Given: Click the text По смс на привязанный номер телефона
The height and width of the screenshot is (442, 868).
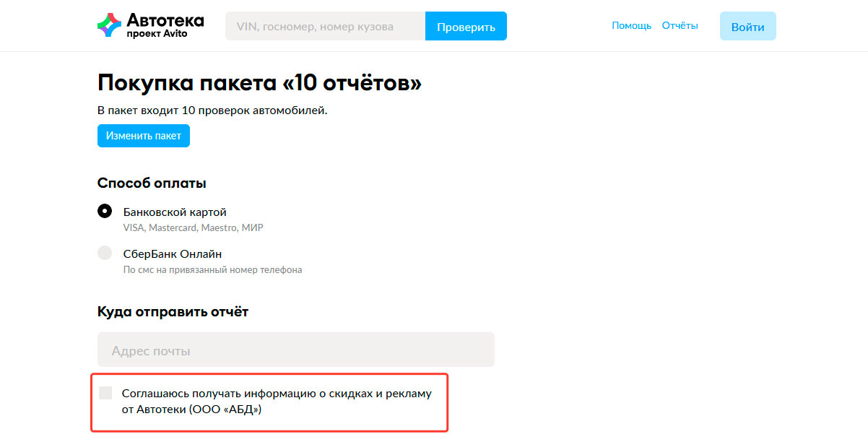Looking at the screenshot, I should (212, 270).
